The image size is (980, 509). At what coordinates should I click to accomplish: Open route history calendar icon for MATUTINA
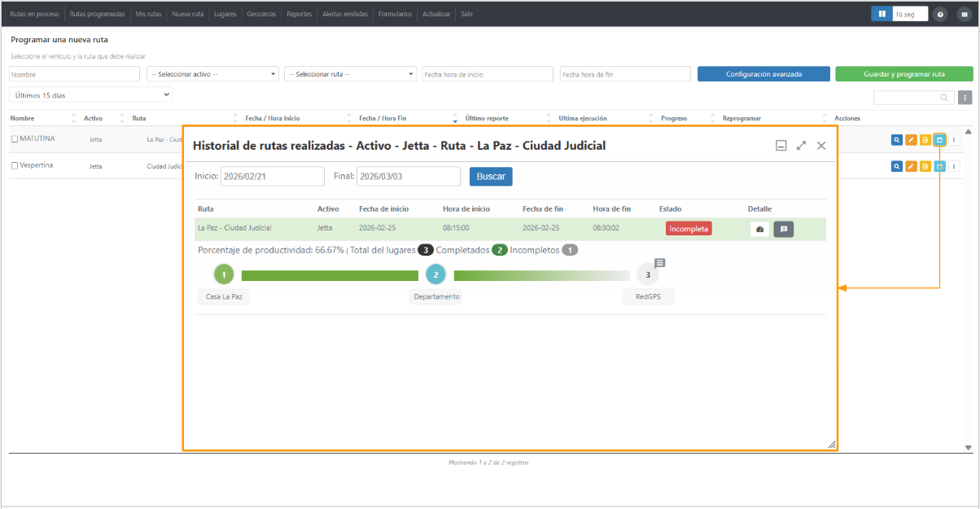pos(939,140)
